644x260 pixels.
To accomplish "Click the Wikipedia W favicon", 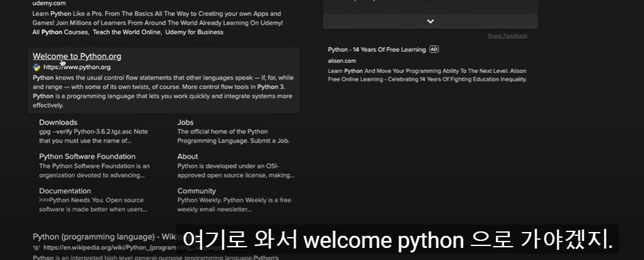I will pyautogui.click(x=36, y=248).
